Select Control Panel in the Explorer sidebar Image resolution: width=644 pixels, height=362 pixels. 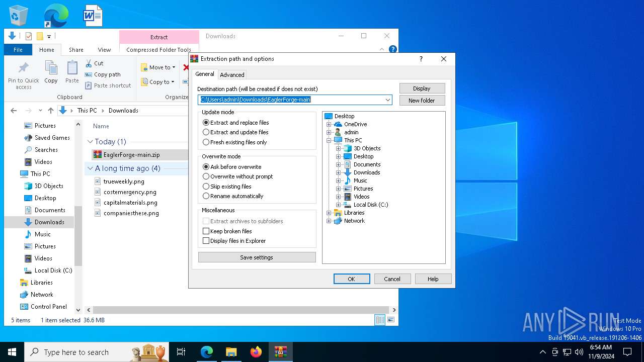[48, 307]
